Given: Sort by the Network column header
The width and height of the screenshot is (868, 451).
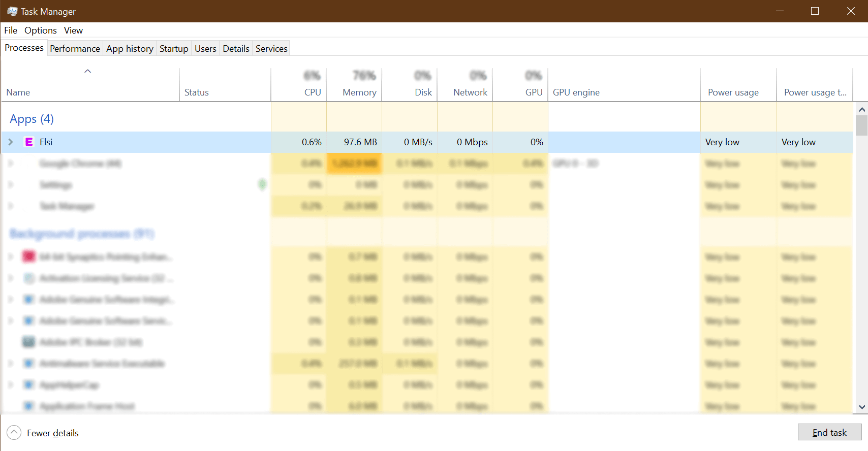Looking at the screenshot, I should pyautogui.click(x=465, y=85).
